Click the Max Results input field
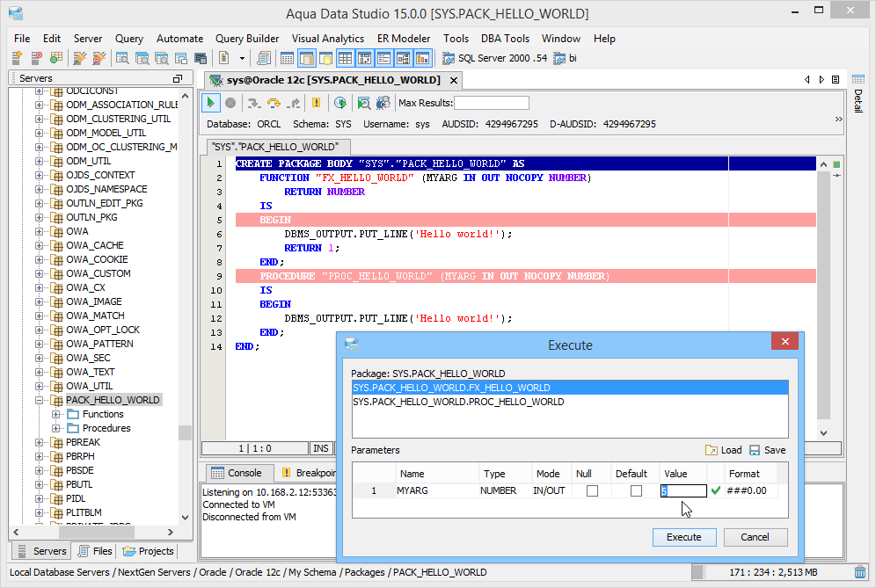 pos(491,103)
